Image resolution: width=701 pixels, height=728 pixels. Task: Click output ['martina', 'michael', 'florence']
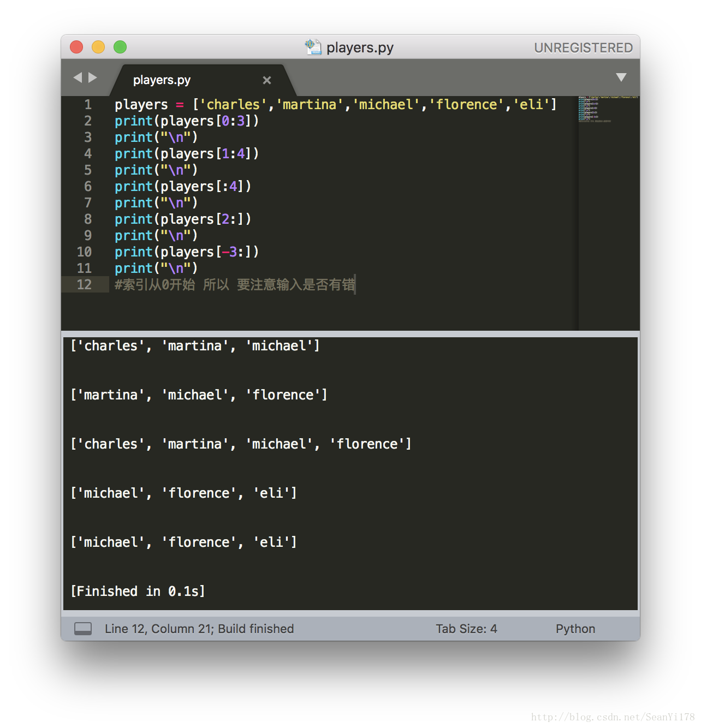click(x=199, y=395)
